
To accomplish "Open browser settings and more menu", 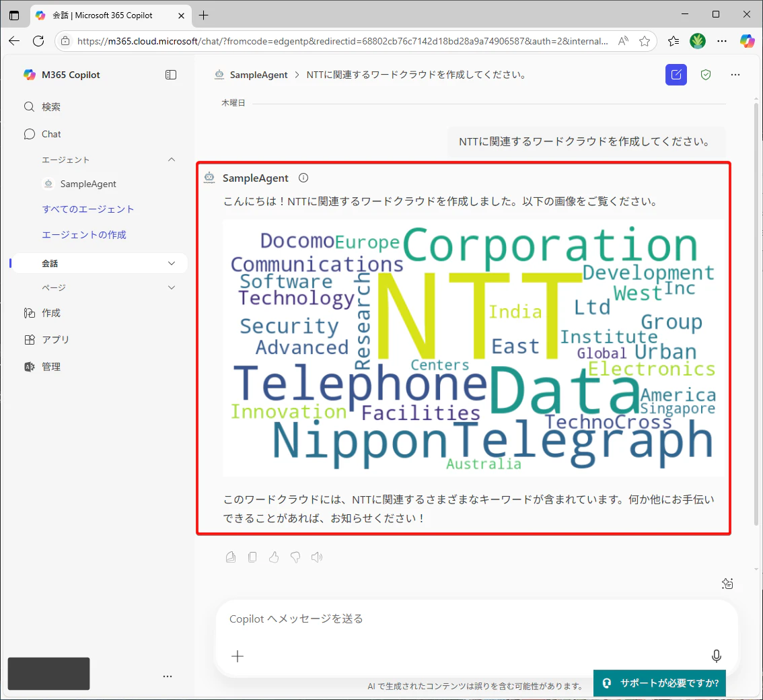I will coord(722,41).
